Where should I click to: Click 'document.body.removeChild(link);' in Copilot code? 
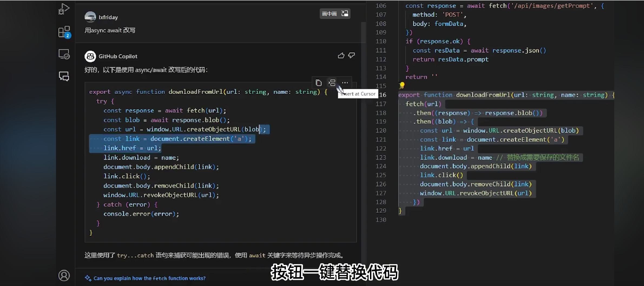tap(161, 186)
